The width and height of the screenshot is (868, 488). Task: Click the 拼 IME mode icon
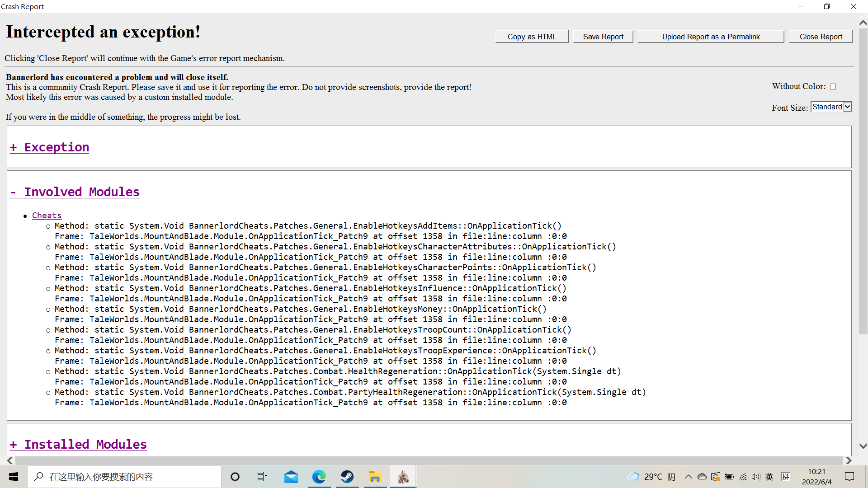(x=786, y=477)
